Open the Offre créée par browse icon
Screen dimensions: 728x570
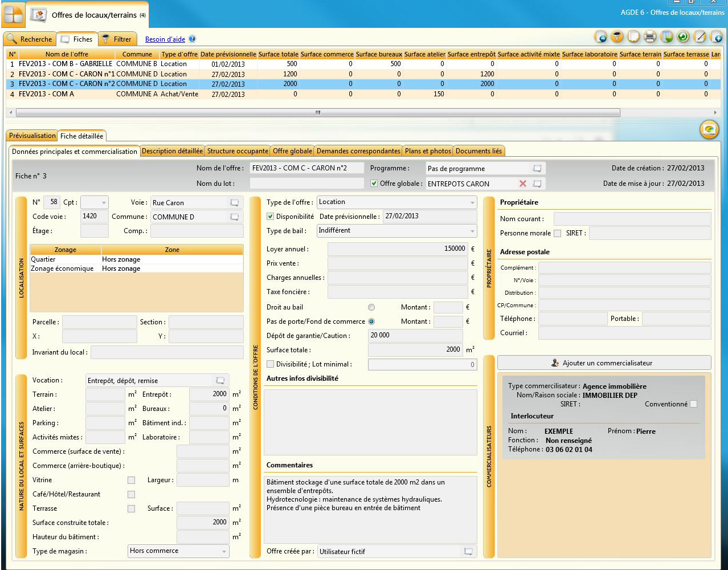tap(468, 551)
